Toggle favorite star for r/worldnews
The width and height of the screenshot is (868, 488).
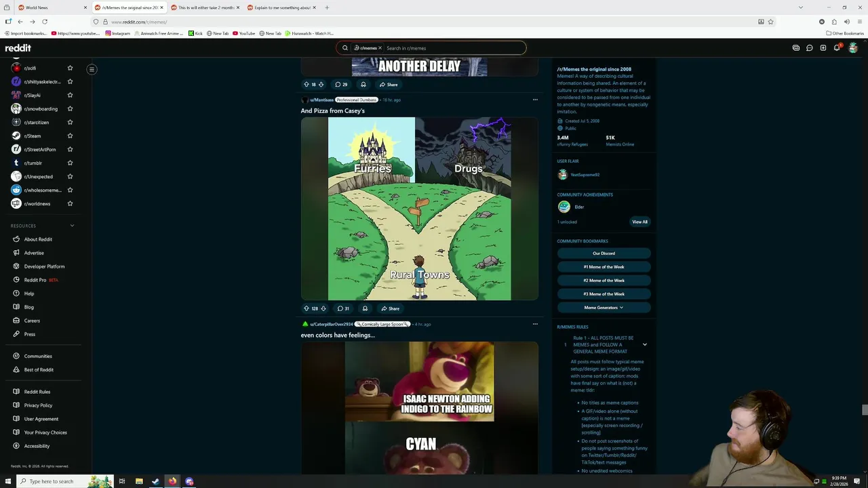(x=70, y=203)
